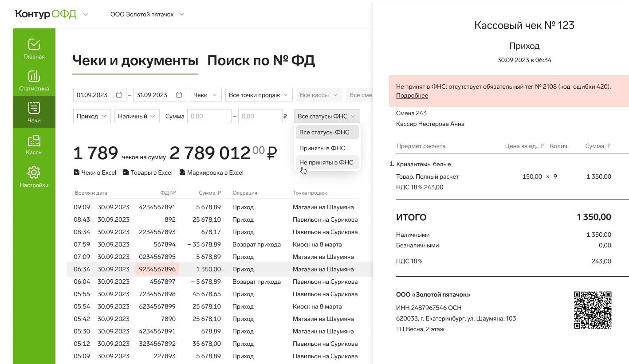This screenshot has width=629, height=364.
Task: Click the maximum Сумма input field
Action: (x=260, y=116)
